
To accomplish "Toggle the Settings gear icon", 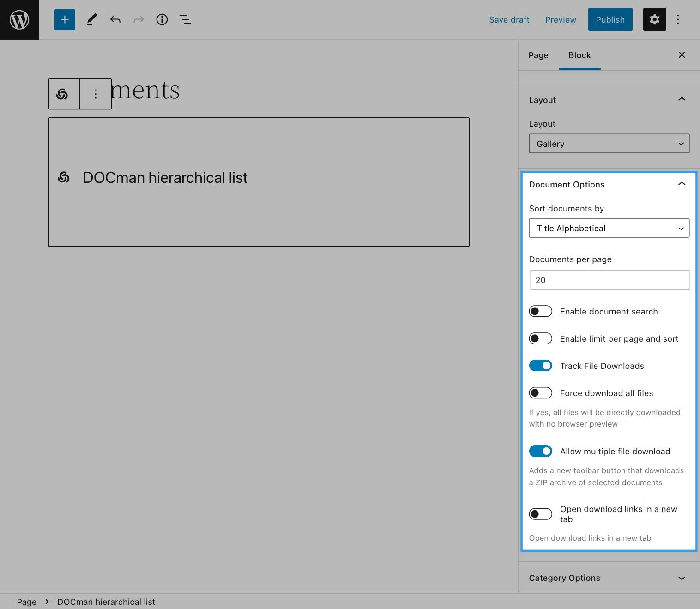I will (654, 20).
